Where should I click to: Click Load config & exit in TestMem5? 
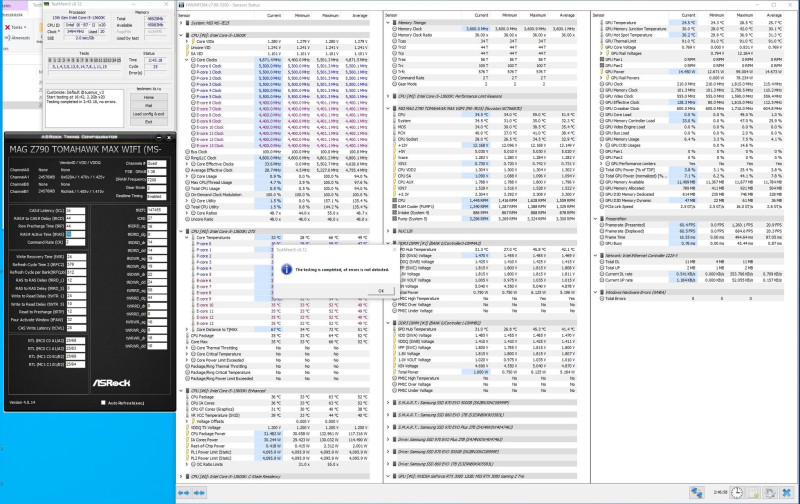pyautogui.click(x=148, y=114)
